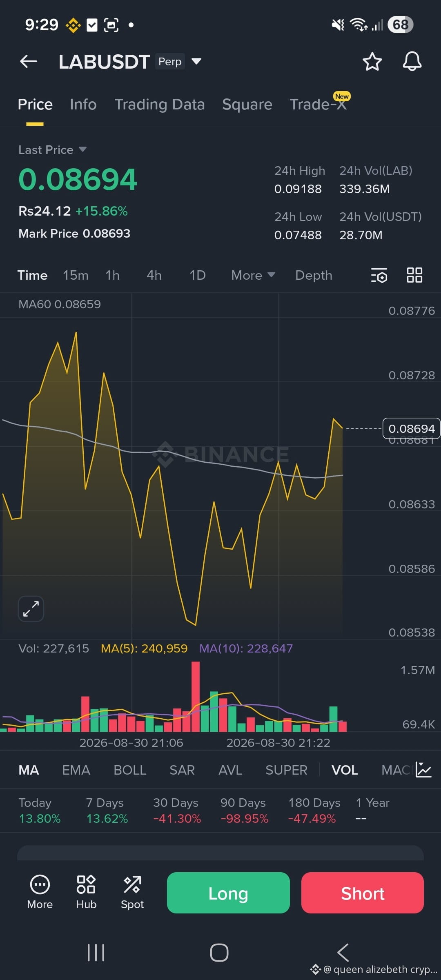This screenshot has width=441, height=980.
Task: Select the Price tab
Action: pyautogui.click(x=35, y=105)
